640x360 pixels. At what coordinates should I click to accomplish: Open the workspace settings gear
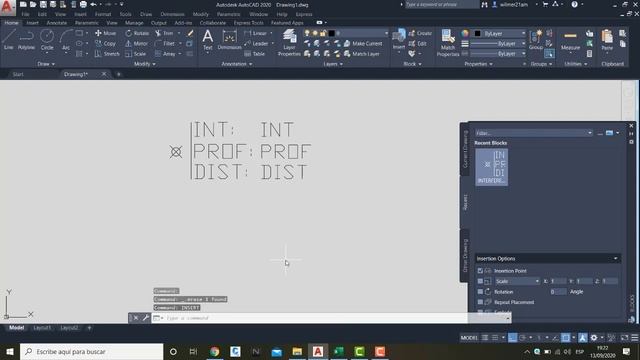[594, 338]
